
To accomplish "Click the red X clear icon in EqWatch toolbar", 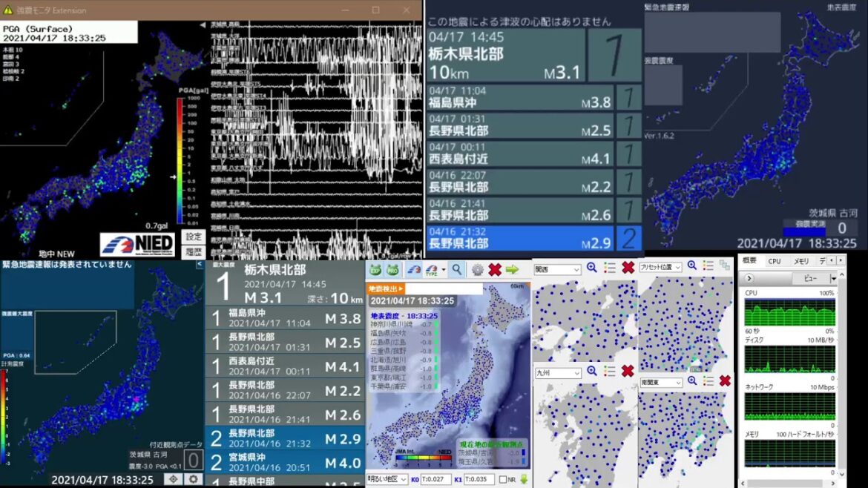I will [x=494, y=269].
